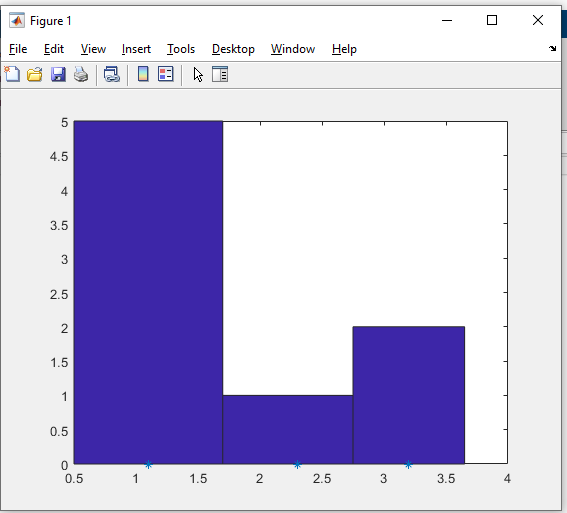Click the star marker near x equals 1

pyautogui.click(x=148, y=465)
